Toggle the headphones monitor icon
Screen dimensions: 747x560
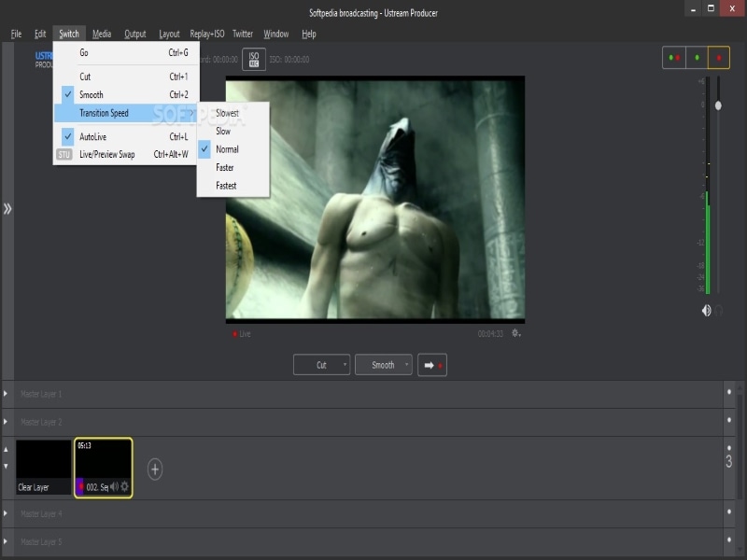(x=718, y=311)
